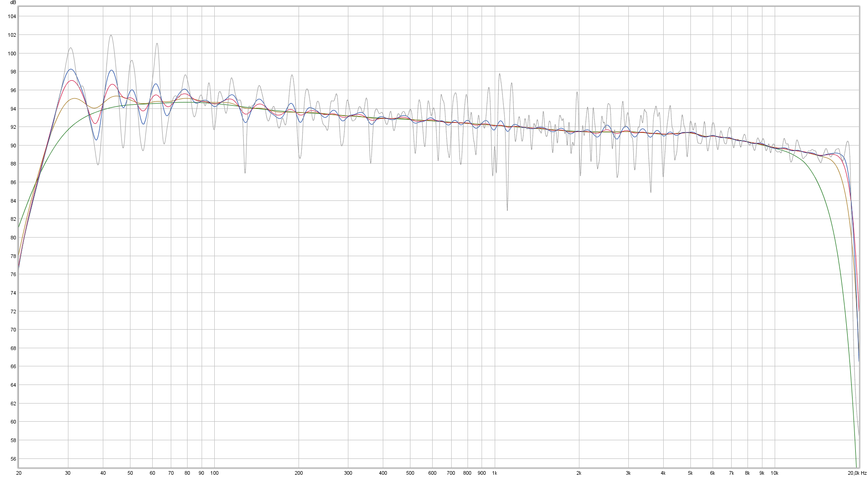
Task: Click the 82 level label on y-axis
Action: [13, 219]
